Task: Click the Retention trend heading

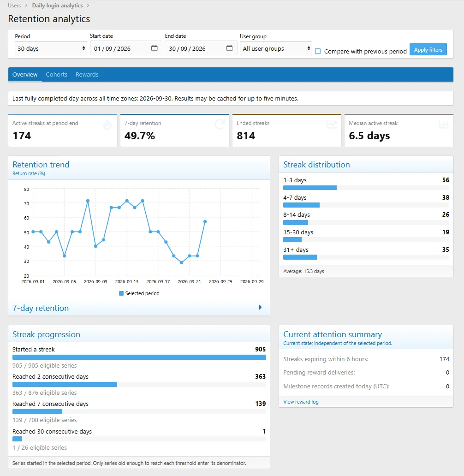Action: tap(41, 165)
